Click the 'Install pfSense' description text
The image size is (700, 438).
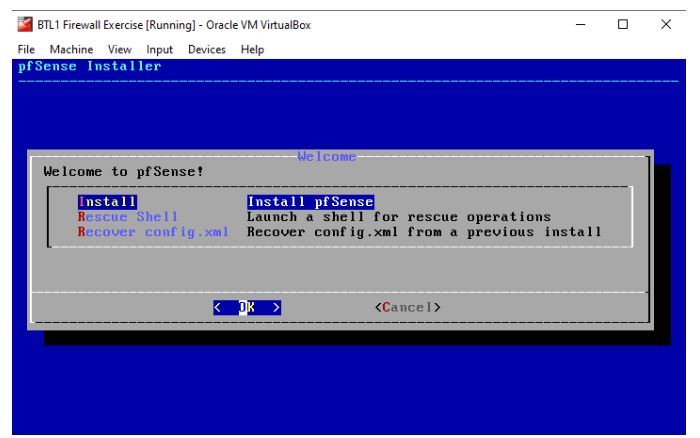click(x=310, y=202)
